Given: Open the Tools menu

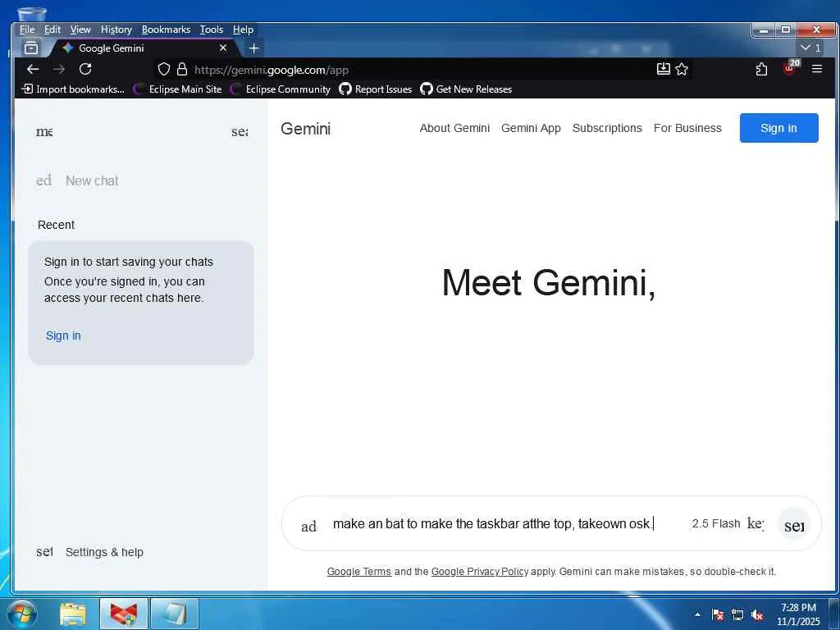Looking at the screenshot, I should pos(211,30).
